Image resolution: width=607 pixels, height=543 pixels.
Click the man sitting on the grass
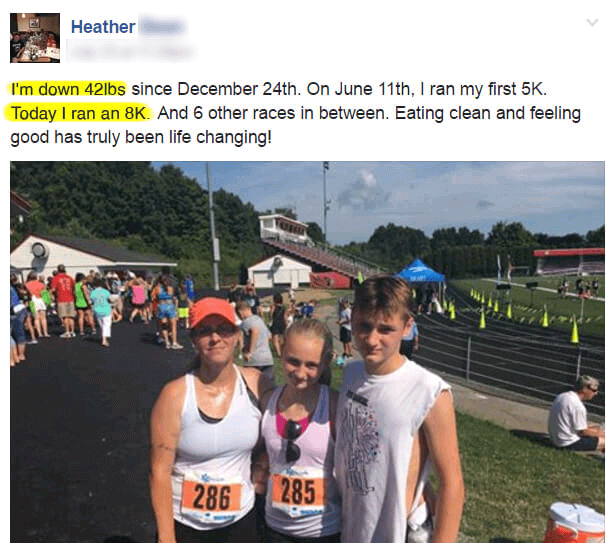pyautogui.click(x=575, y=413)
